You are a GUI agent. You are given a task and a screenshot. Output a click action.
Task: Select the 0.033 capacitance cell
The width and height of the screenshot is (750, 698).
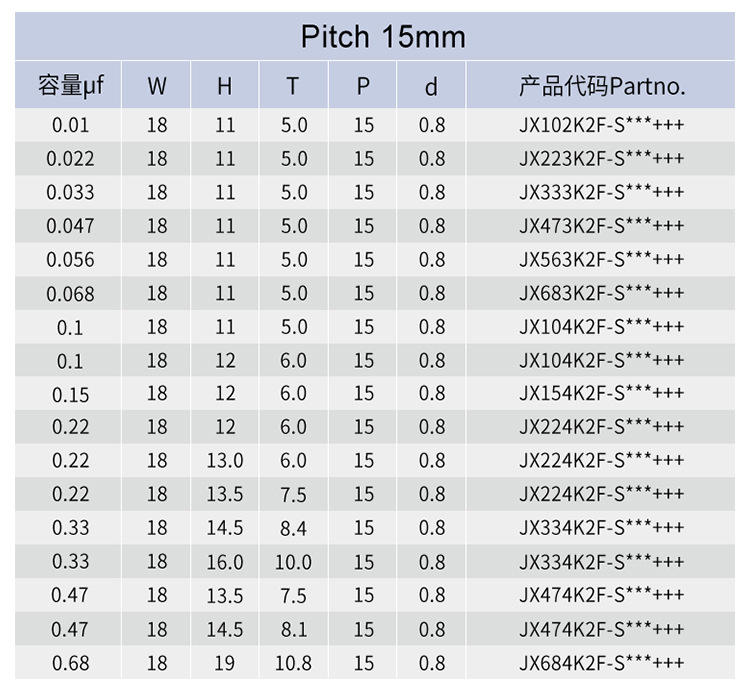[71, 192]
